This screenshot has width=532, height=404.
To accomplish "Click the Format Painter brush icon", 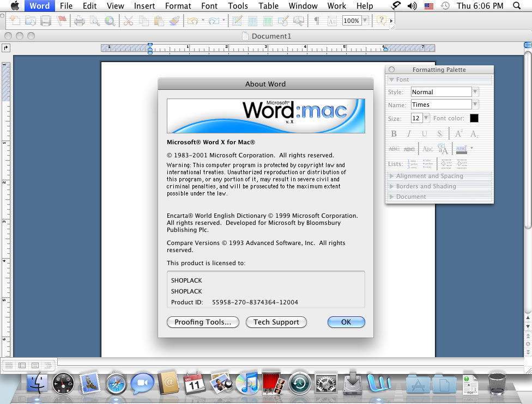I will pyautogui.click(x=174, y=21).
